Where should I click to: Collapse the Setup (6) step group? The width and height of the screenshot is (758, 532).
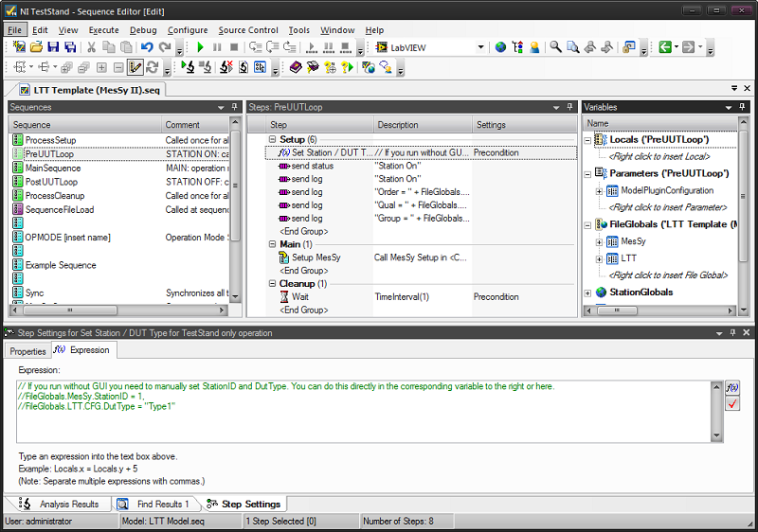pyautogui.click(x=272, y=139)
